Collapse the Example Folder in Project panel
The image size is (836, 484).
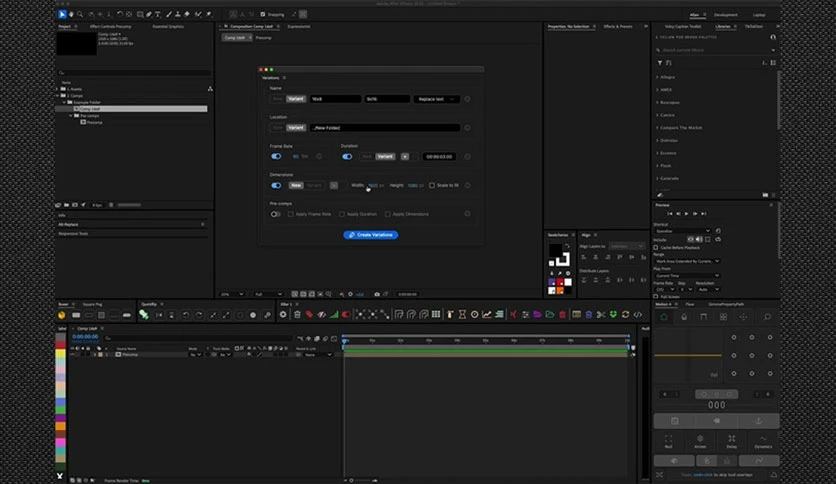(65, 102)
